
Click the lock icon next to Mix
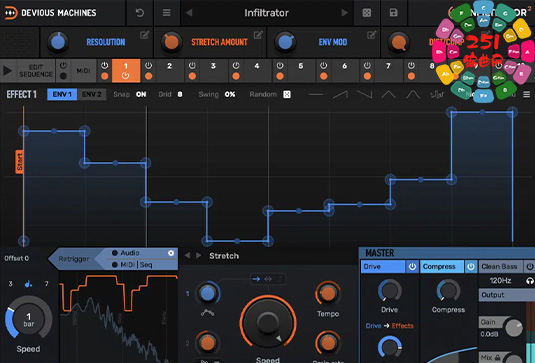coord(498,357)
